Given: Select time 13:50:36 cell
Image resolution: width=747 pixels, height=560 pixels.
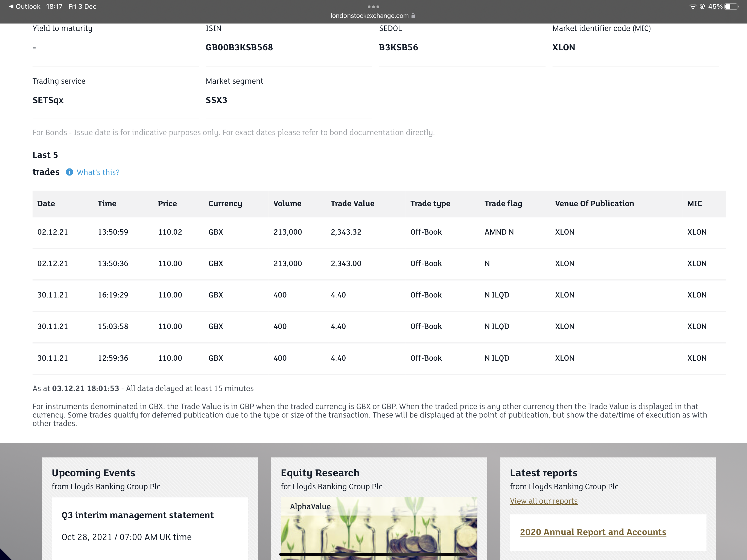Looking at the screenshot, I should [x=113, y=263].
